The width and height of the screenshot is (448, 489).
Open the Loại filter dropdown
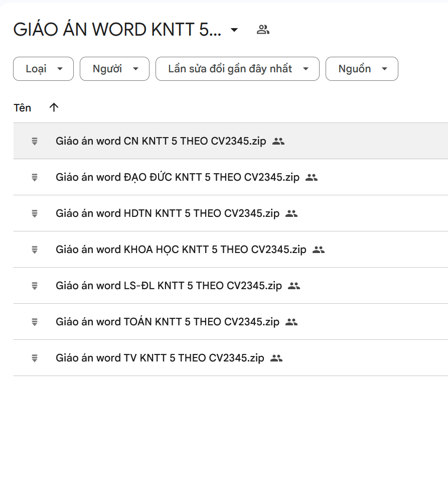(43, 69)
